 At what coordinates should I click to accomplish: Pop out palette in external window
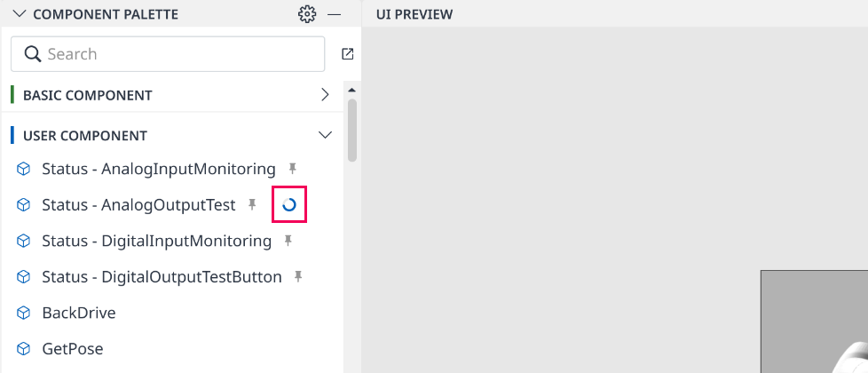tap(348, 54)
